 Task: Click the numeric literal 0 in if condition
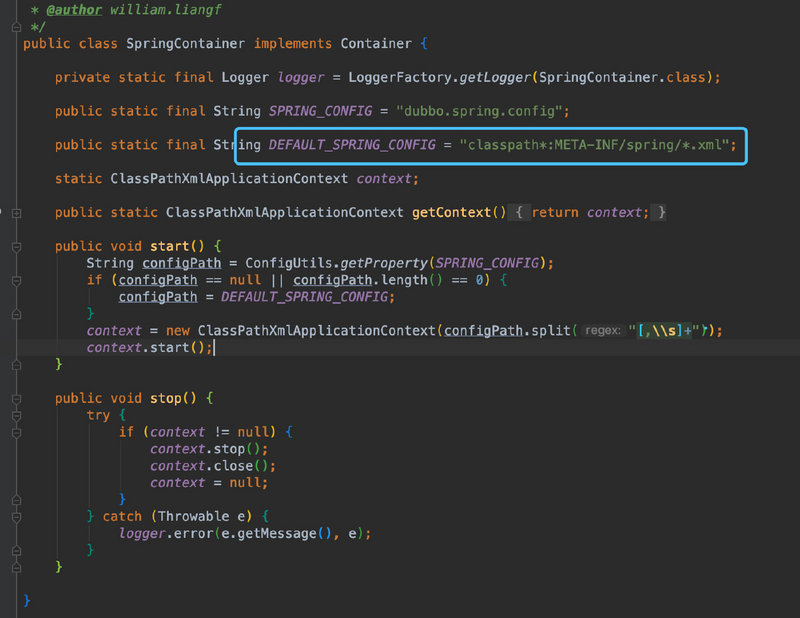pyautogui.click(x=480, y=280)
